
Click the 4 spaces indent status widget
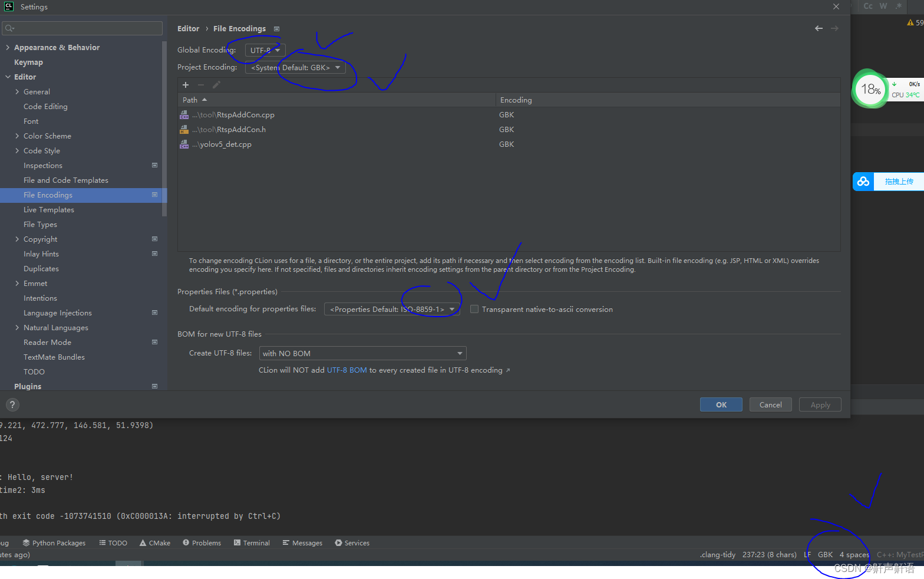(854, 555)
